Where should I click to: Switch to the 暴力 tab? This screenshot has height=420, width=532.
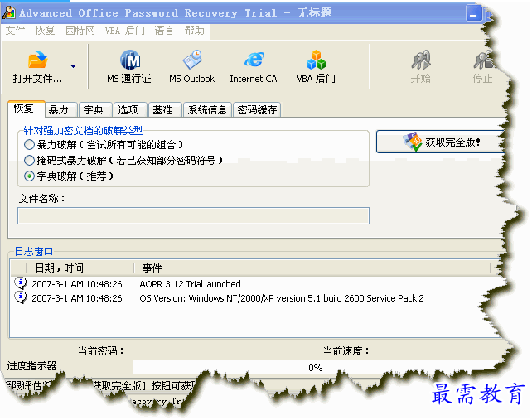(61, 109)
